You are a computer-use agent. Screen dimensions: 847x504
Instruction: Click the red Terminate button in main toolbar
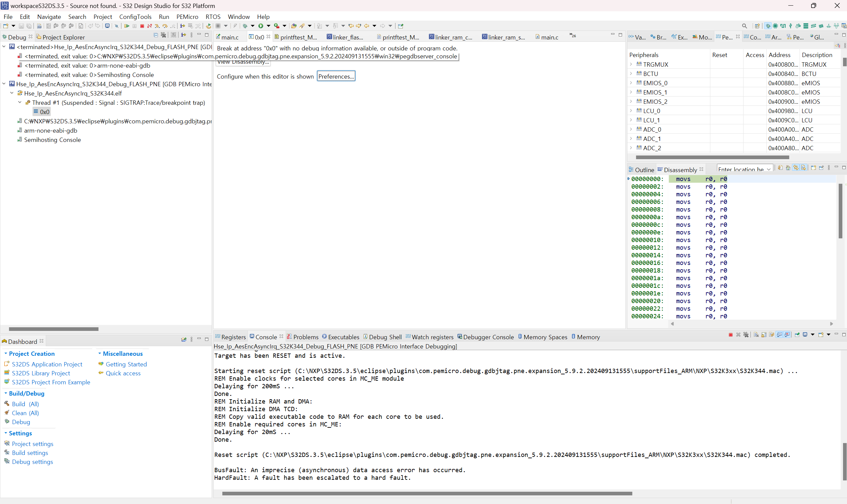[x=142, y=26]
